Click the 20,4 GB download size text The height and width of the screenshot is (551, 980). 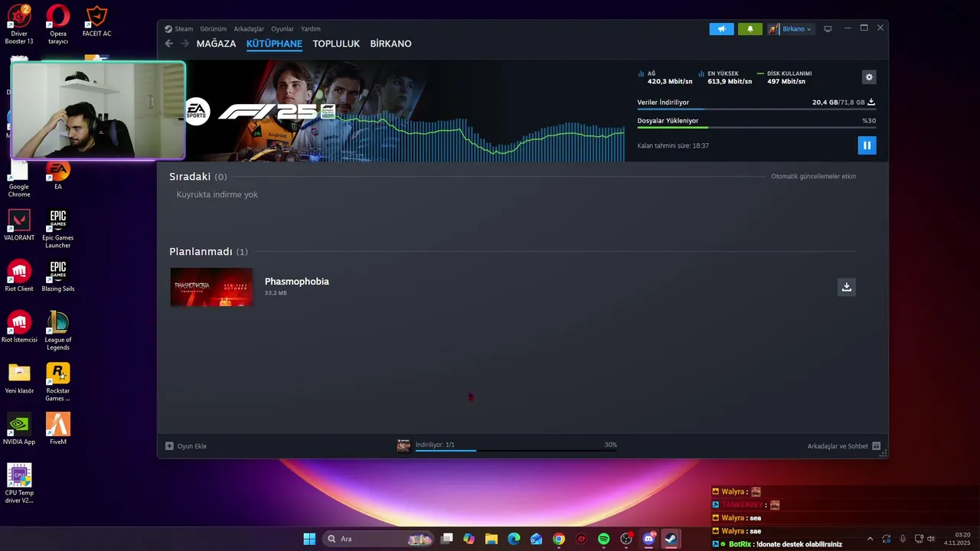(x=825, y=103)
